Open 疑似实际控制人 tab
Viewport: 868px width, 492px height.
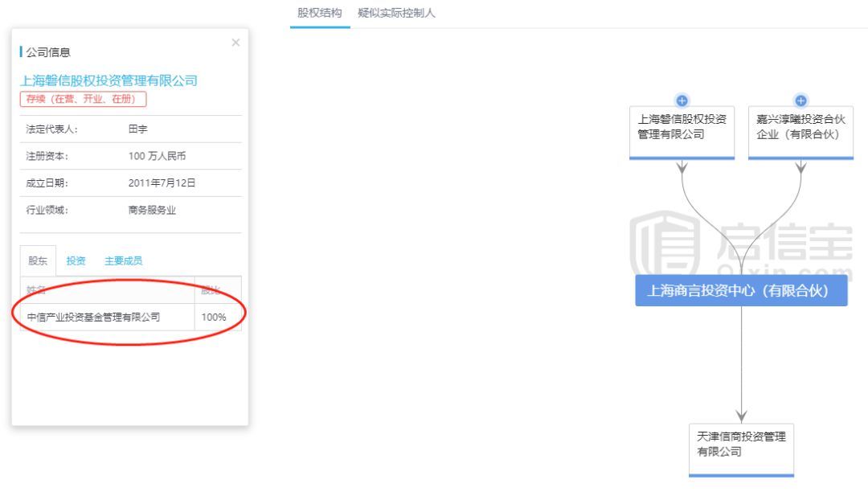[396, 13]
